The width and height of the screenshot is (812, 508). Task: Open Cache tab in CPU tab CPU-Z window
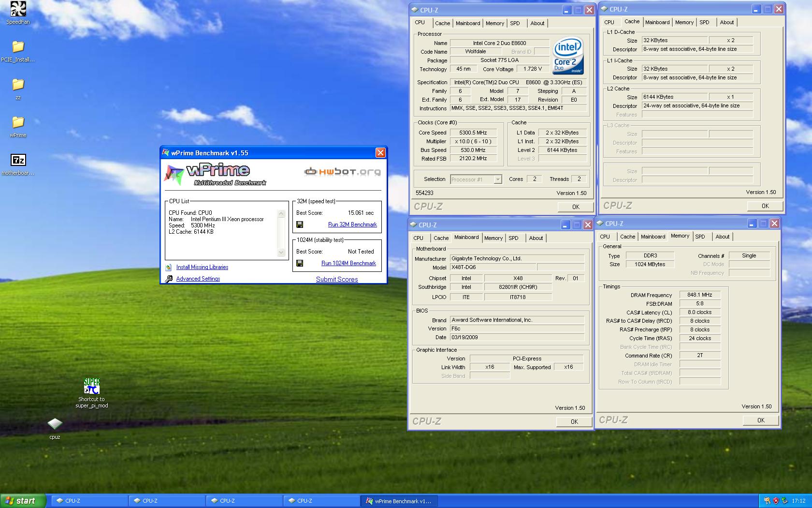pos(442,23)
